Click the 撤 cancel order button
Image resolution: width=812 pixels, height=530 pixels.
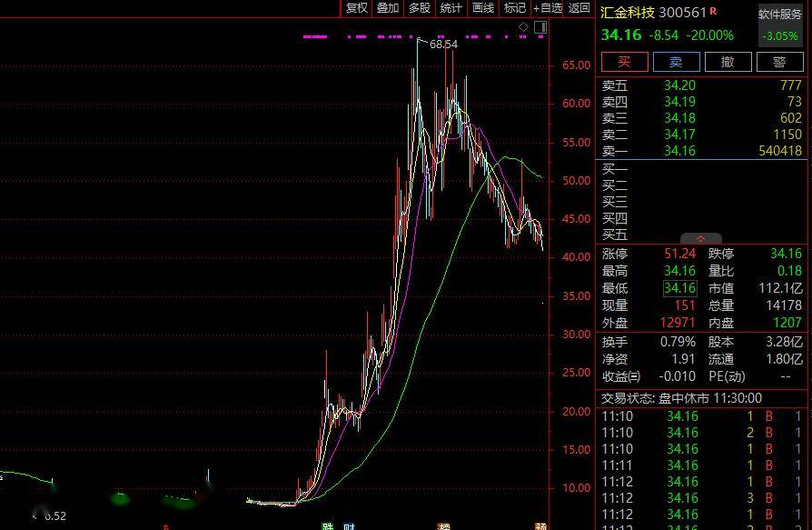pyautogui.click(x=728, y=62)
